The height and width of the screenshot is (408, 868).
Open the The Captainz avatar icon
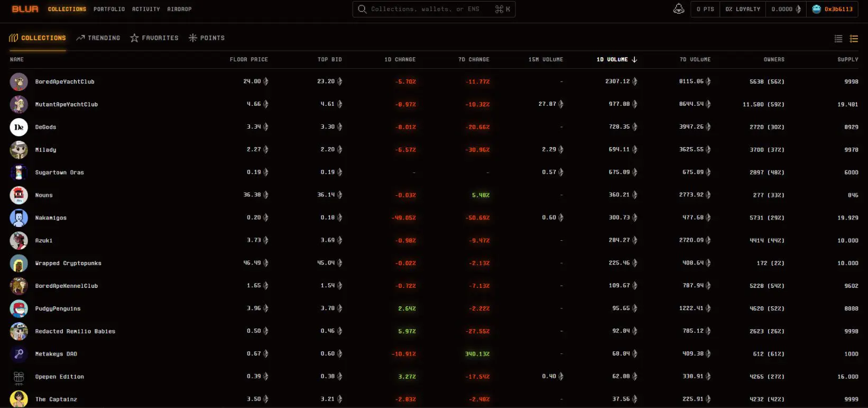click(19, 399)
